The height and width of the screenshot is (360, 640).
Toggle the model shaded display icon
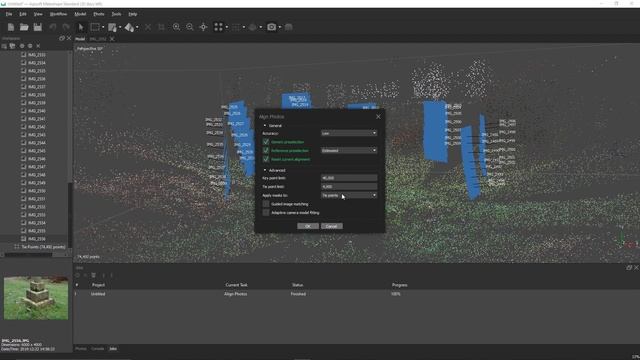tap(253, 27)
